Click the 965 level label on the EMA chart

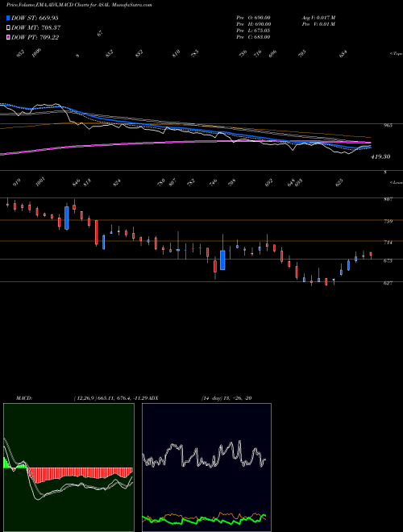[388, 126]
